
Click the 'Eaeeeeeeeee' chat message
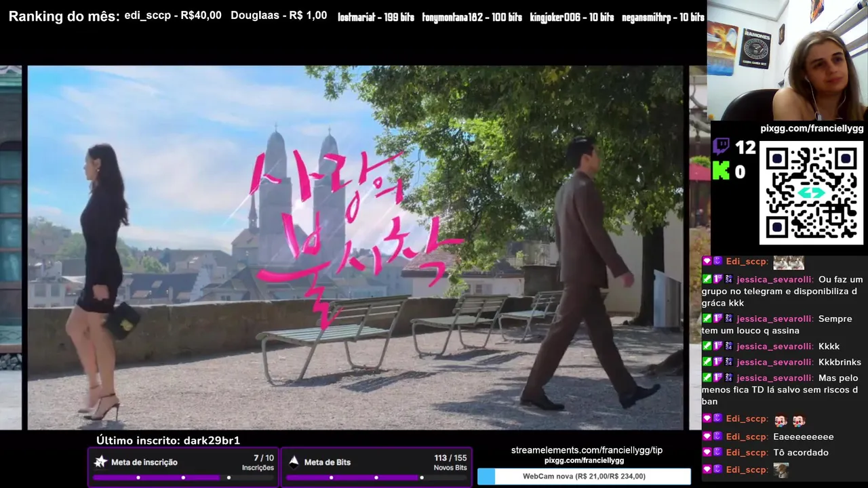coord(804,436)
